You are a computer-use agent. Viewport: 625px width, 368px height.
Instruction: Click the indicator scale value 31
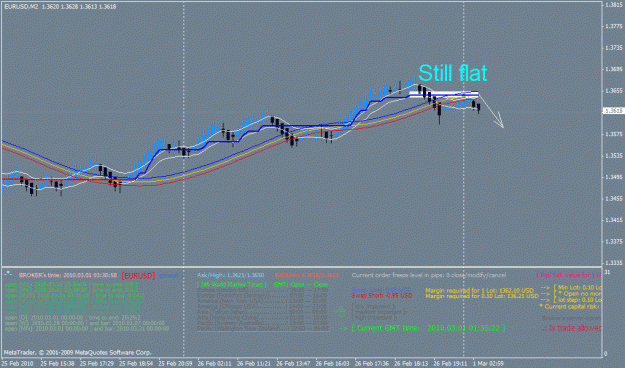click(x=607, y=272)
